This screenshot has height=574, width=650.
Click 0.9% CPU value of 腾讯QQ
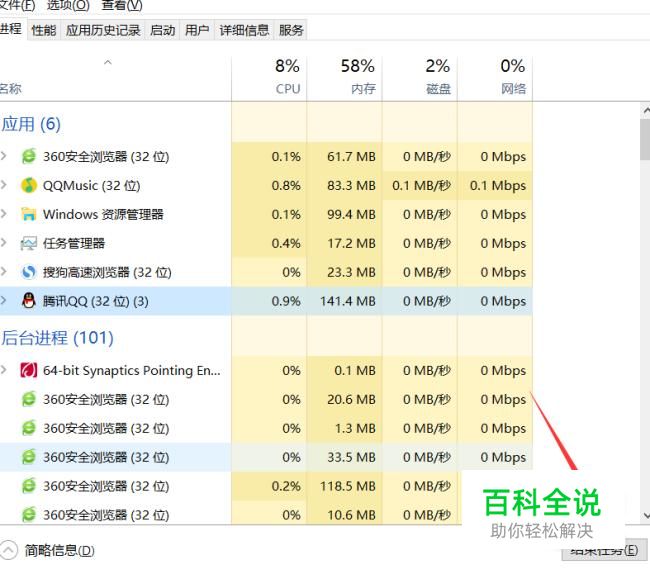click(x=286, y=301)
